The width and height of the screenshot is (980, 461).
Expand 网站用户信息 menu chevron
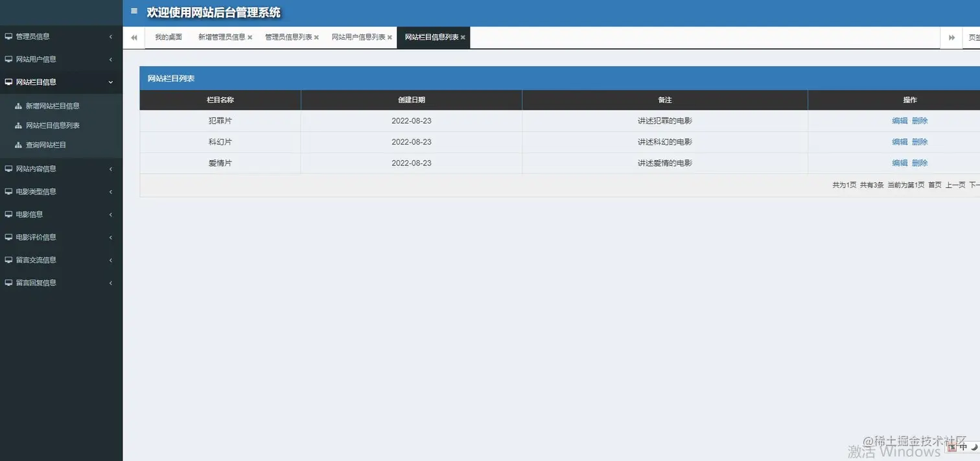(111, 60)
